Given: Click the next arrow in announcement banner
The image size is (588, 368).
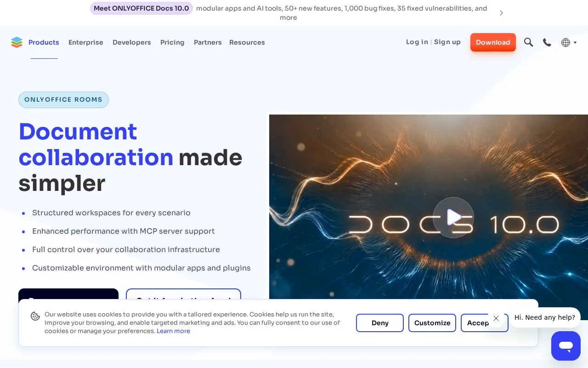Looking at the screenshot, I should (501, 13).
